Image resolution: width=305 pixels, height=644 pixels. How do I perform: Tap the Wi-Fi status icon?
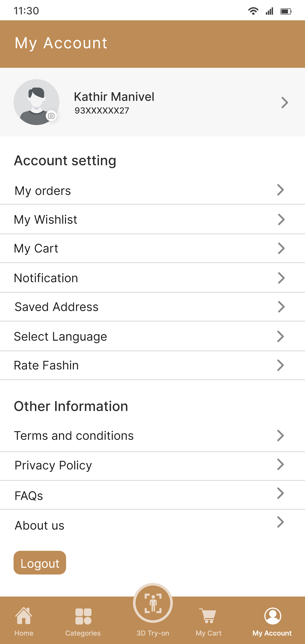(x=253, y=11)
